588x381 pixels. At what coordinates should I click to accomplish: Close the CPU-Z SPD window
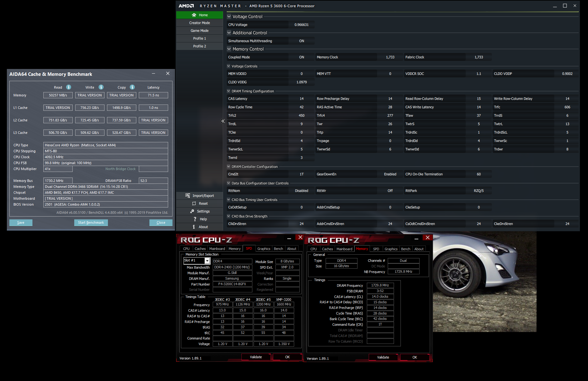(x=300, y=237)
